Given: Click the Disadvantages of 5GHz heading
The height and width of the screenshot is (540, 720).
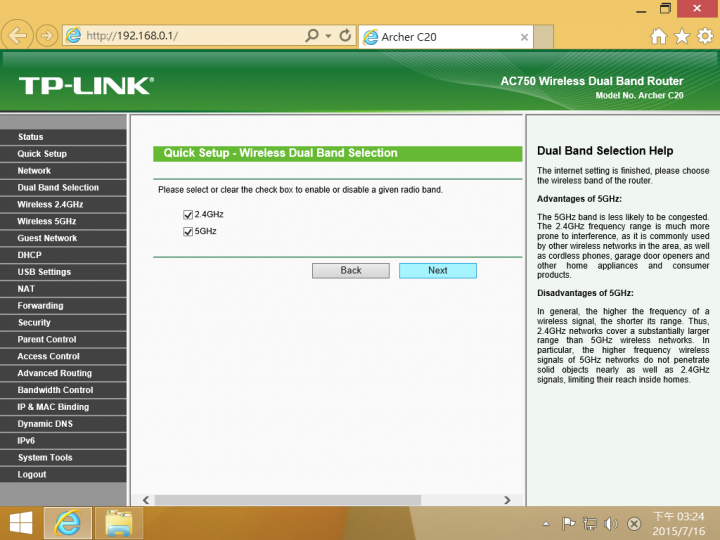Looking at the screenshot, I should (585, 293).
